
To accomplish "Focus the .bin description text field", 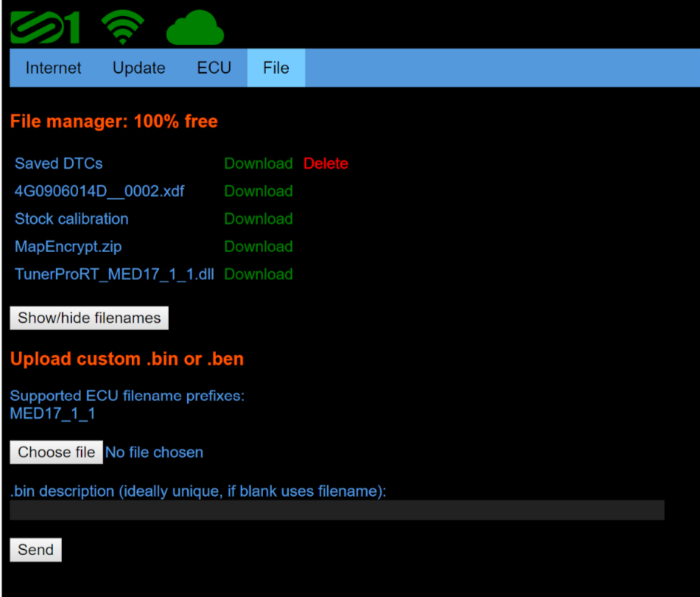I will pos(337,510).
